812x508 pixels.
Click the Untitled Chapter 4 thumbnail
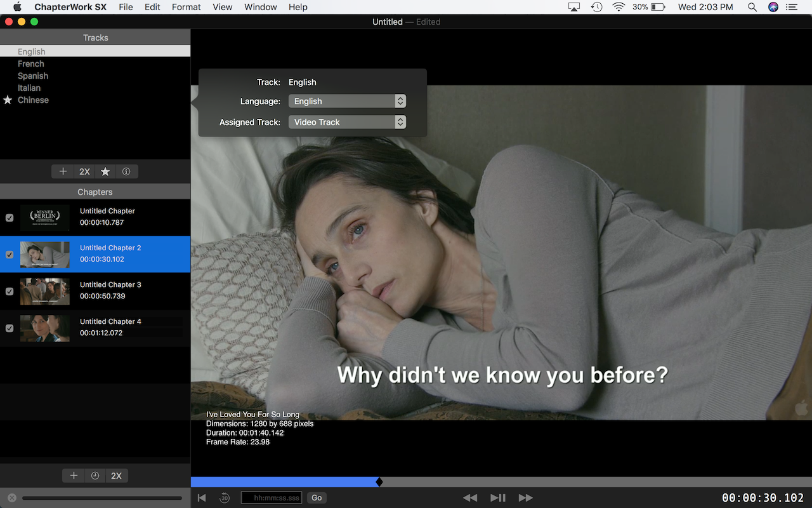(45, 328)
